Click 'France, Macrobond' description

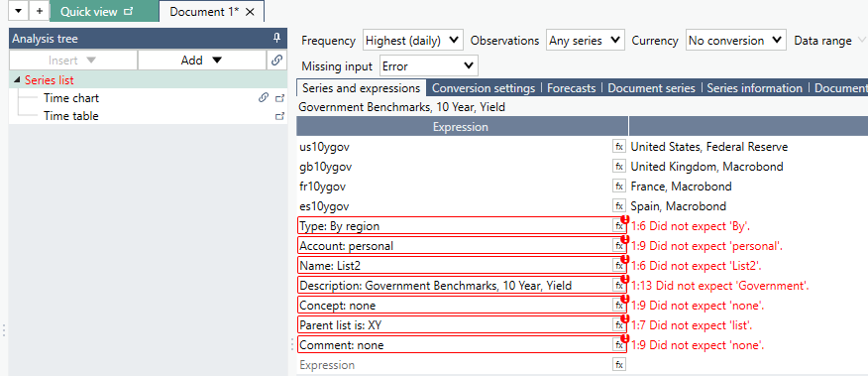coord(681,187)
